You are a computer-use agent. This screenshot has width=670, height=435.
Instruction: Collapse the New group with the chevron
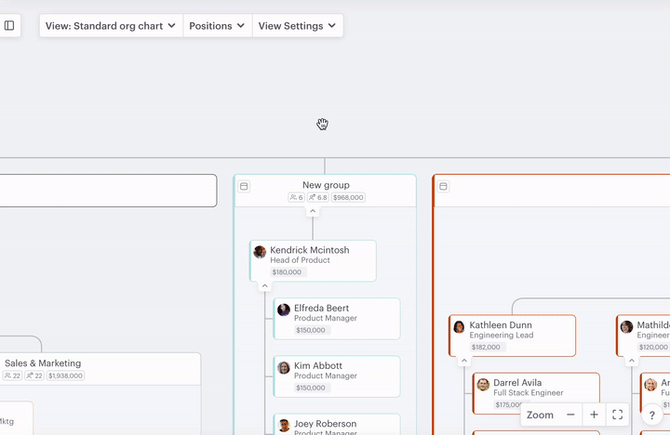point(313,211)
